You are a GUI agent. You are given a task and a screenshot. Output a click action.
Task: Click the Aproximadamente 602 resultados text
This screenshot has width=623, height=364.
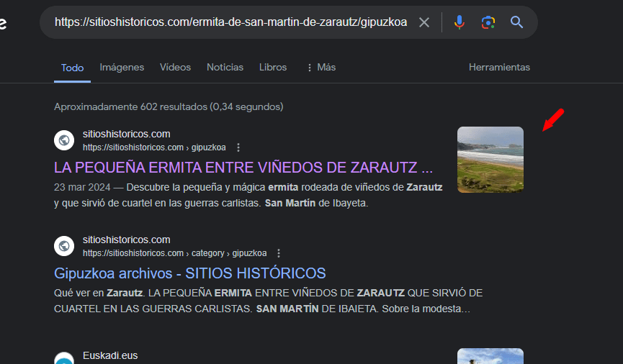coord(169,106)
